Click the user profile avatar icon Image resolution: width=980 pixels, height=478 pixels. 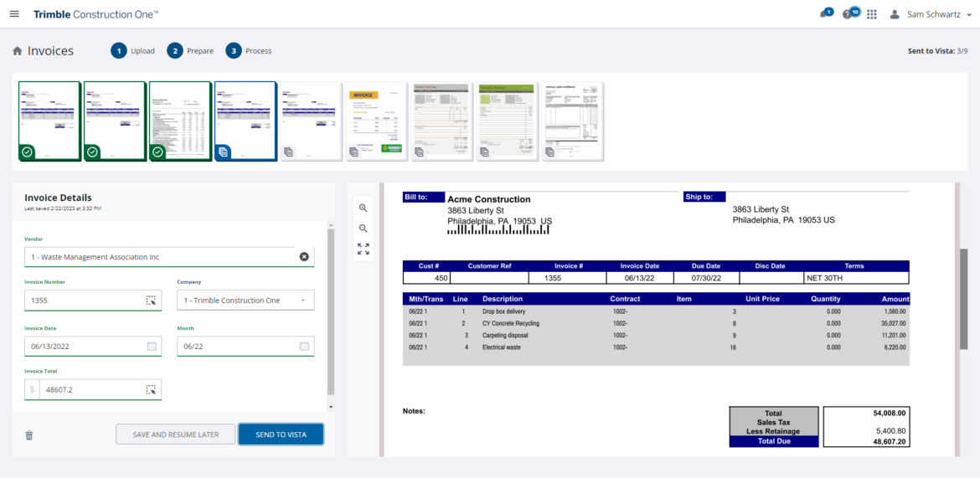[895, 13]
